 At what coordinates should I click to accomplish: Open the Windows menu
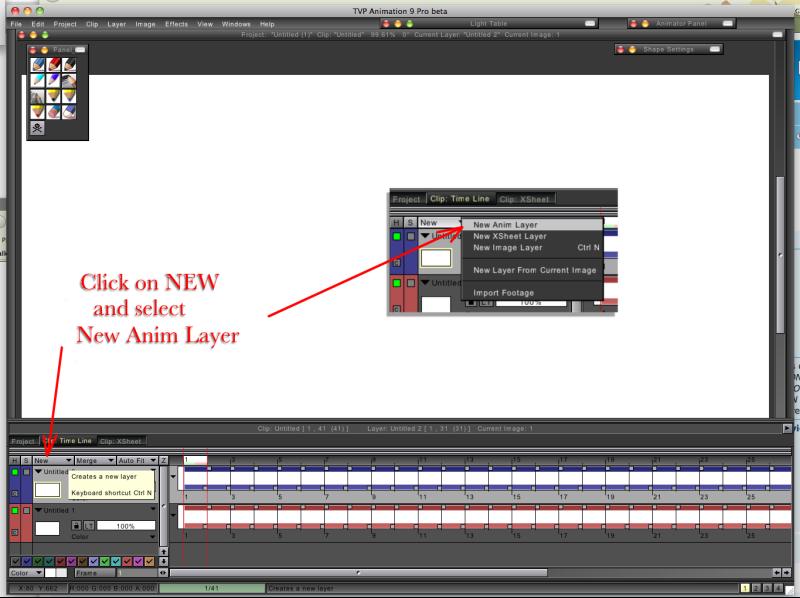click(236, 24)
